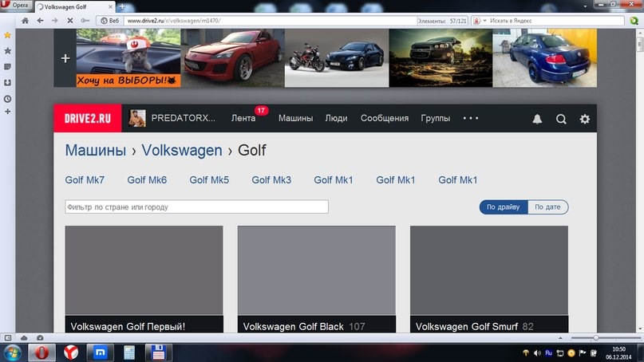Open Maxthon browser from taskbar
644x362 pixels.
(x=101, y=352)
